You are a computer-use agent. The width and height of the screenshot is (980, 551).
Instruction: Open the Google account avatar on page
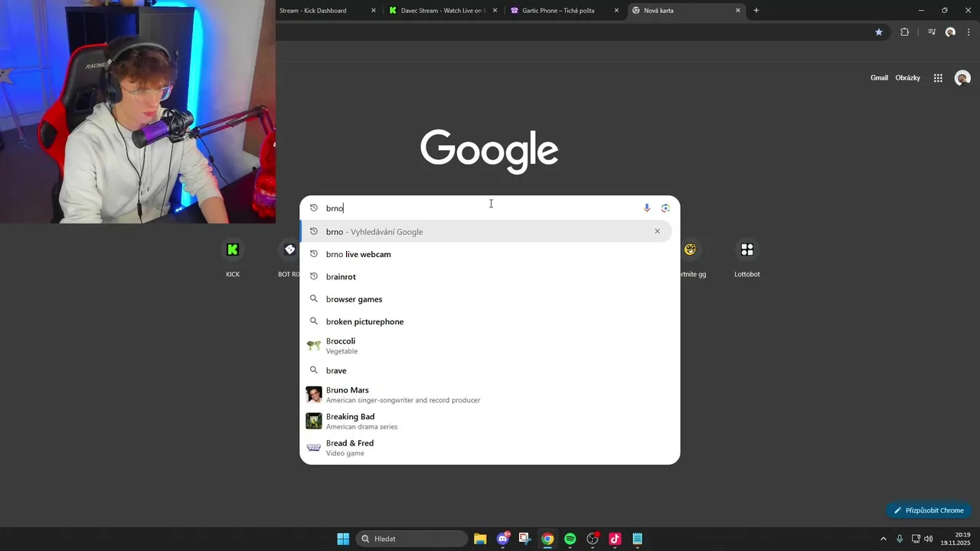(x=962, y=78)
